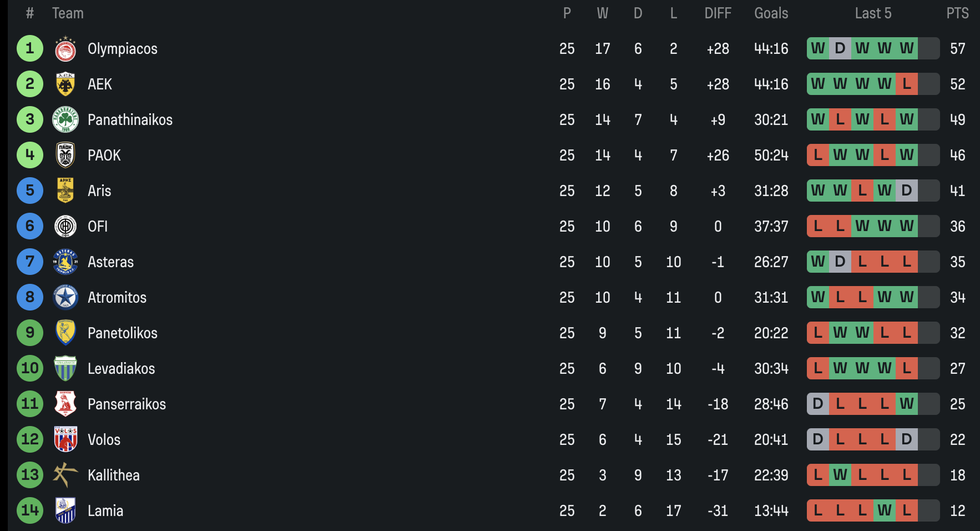Viewport: 980px width, 531px height.
Task: Click Olympiacos's draw result in Last 5
Action: (x=840, y=49)
